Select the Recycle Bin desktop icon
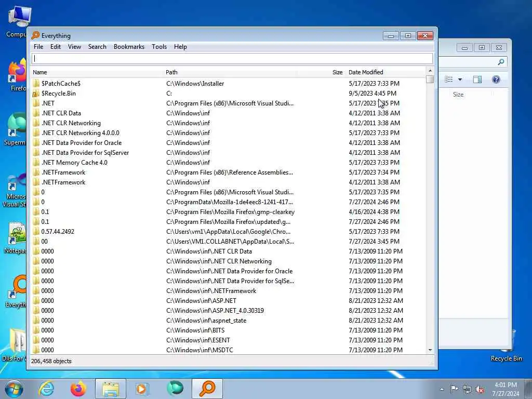Viewport: 532px width, 399px height. pyautogui.click(x=506, y=347)
